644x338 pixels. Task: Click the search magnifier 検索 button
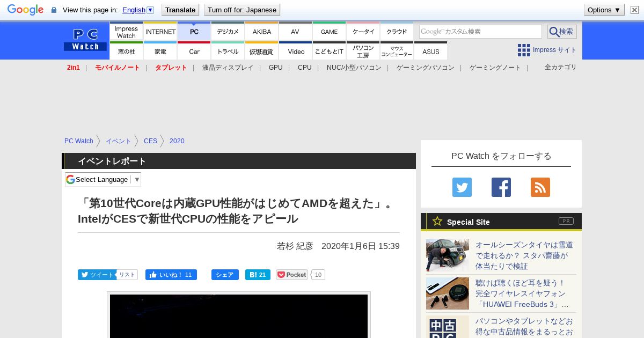562,32
